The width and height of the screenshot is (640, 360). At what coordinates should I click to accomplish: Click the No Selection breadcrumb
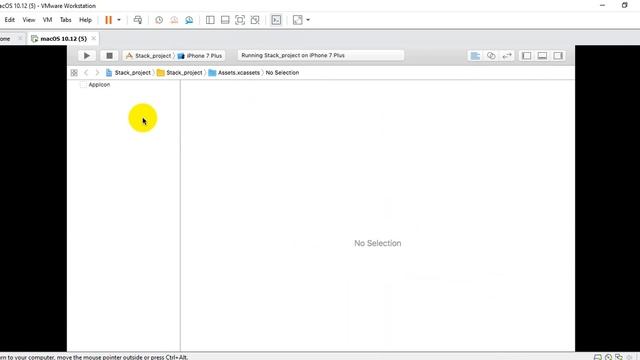(x=282, y=73)
